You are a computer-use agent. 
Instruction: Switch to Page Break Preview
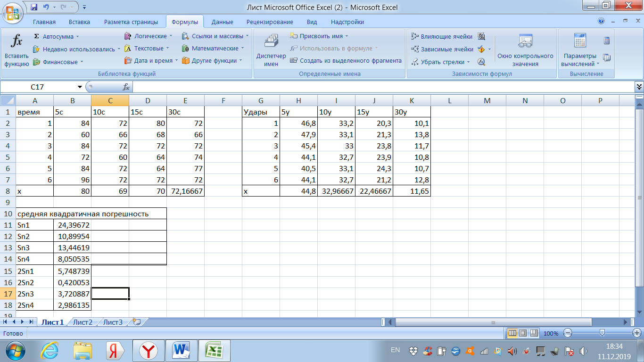tap(533, 333)
